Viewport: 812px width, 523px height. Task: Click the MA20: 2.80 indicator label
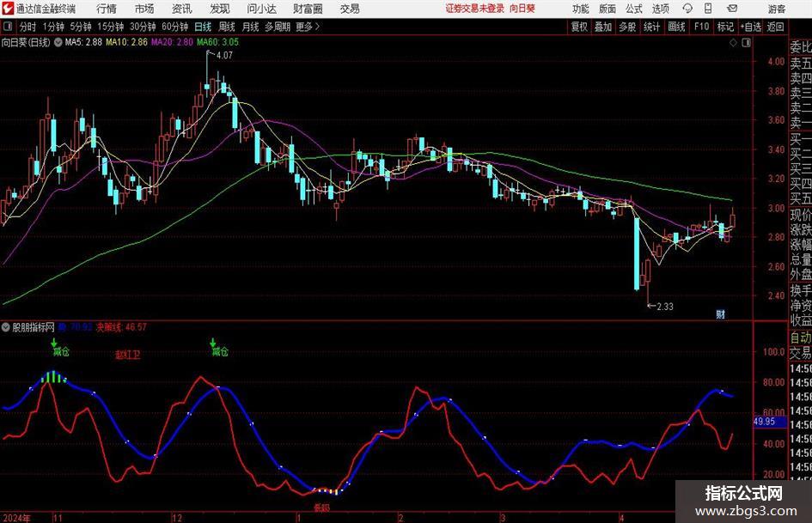click(x=172, y=42)
